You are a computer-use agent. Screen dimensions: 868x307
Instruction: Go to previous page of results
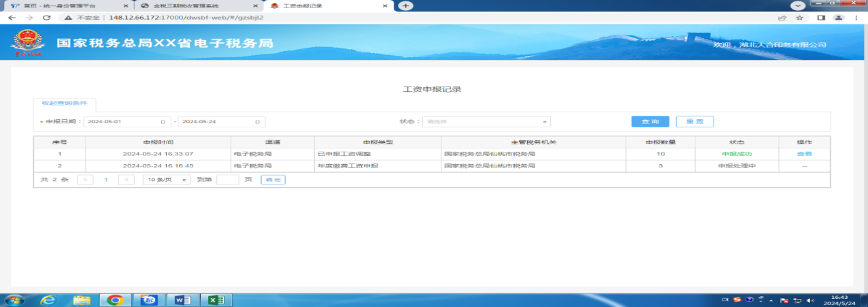(x=85, y=180)
